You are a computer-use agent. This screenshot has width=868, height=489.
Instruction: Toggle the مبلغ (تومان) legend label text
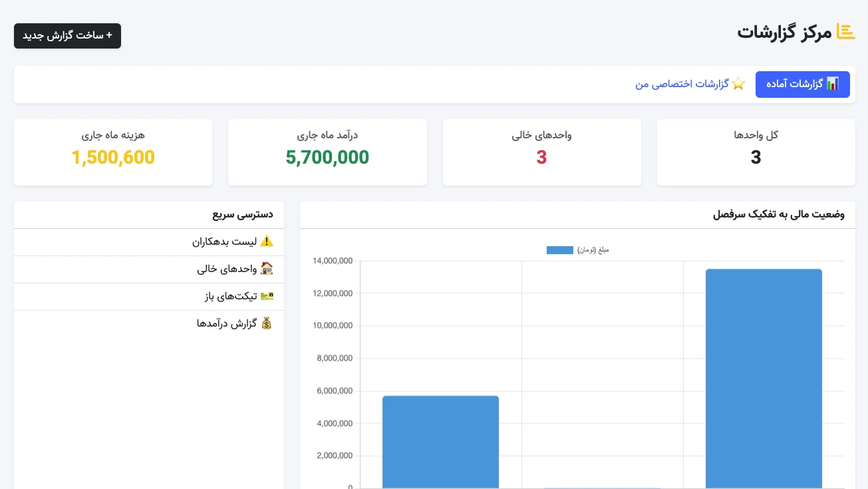click(593, 250)
